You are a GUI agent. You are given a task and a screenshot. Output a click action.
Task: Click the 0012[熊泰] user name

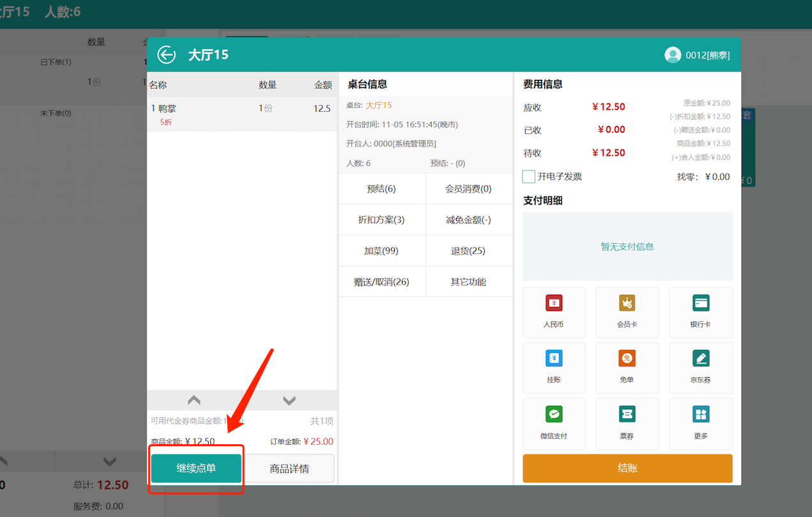(x=708, y=56)
